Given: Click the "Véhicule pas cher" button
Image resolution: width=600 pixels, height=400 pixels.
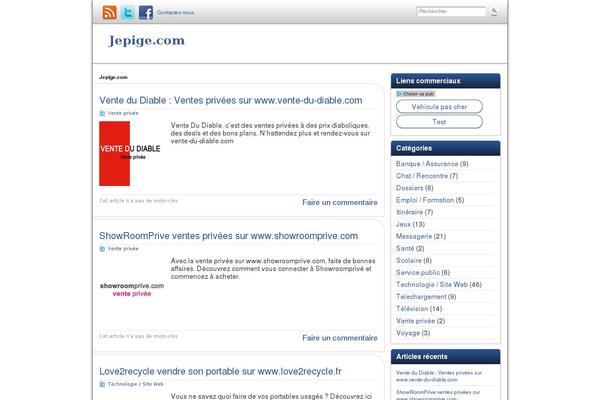Looking at the screenshot, I should click(439, 107).
